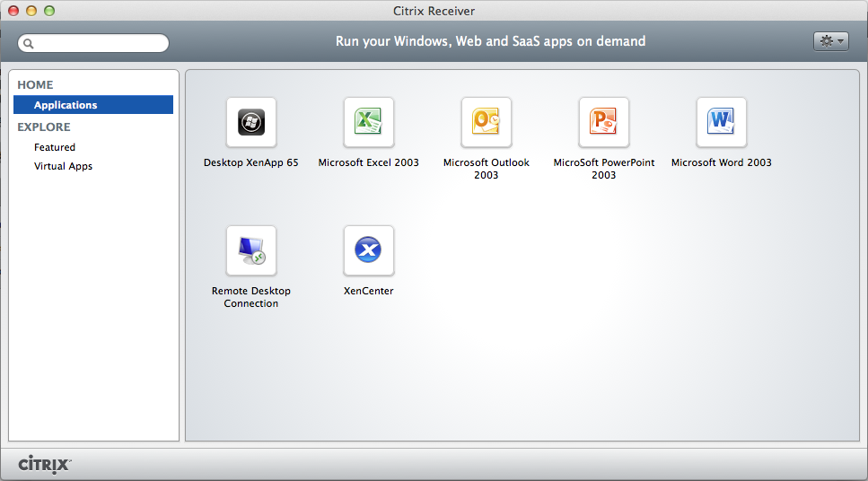Click the "Remote Desktop Connection" label
This screenshot has width=868, height=481.
[251, 297]
